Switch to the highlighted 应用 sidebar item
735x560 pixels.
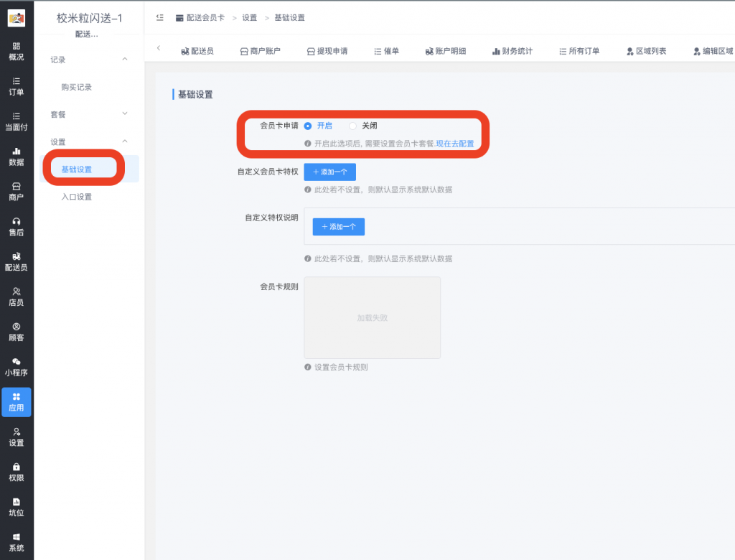(x=16, y=403)
